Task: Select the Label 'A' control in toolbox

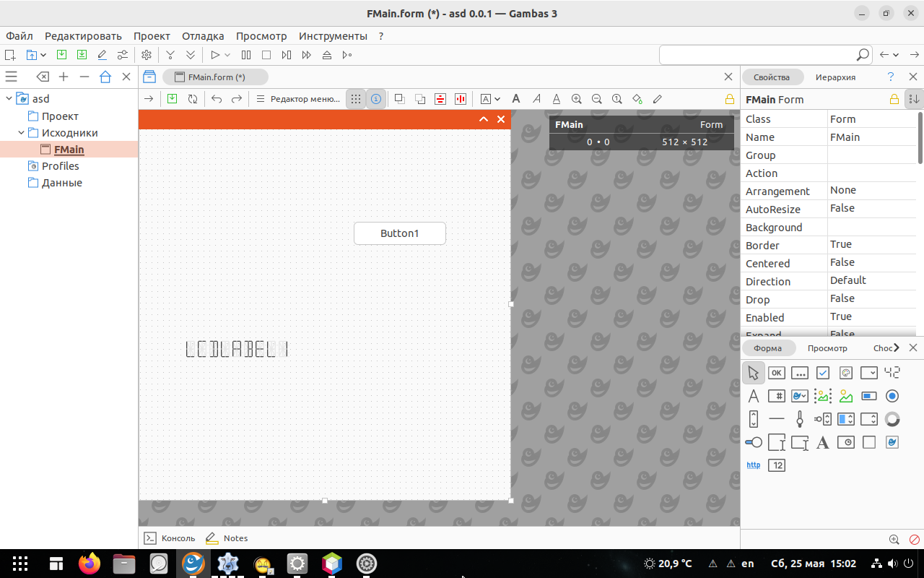Action: [x=753, y=396]
